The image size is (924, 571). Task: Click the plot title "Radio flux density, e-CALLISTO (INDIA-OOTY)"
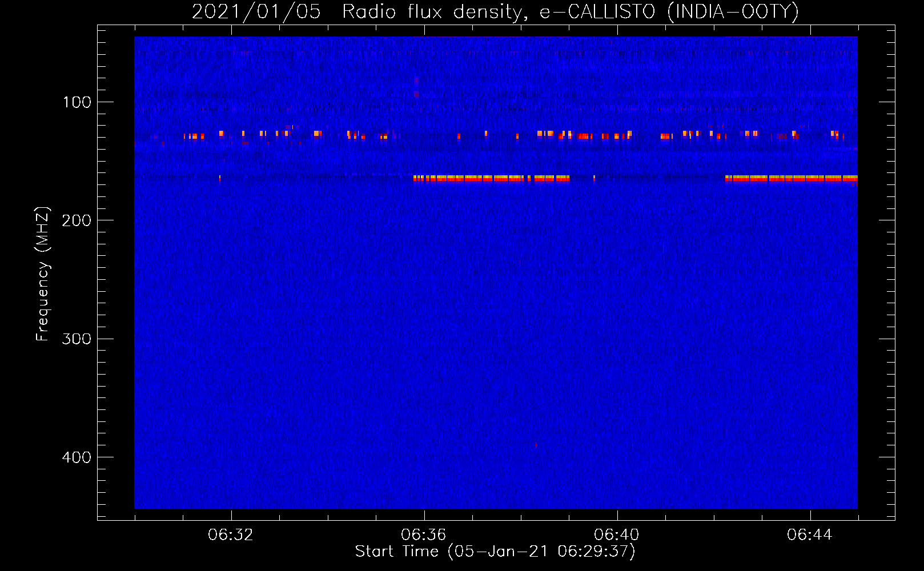coord(570,11)
